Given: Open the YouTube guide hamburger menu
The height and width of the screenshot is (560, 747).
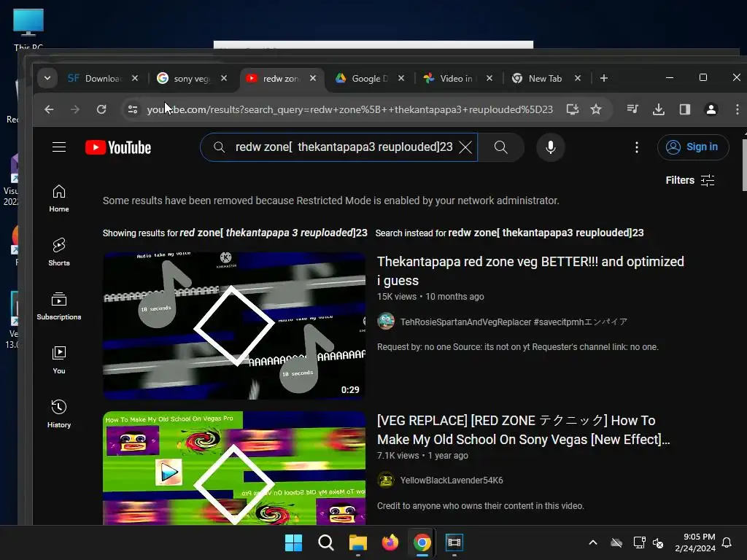Looking at the screenshot, I should click(x=59, y=147).
